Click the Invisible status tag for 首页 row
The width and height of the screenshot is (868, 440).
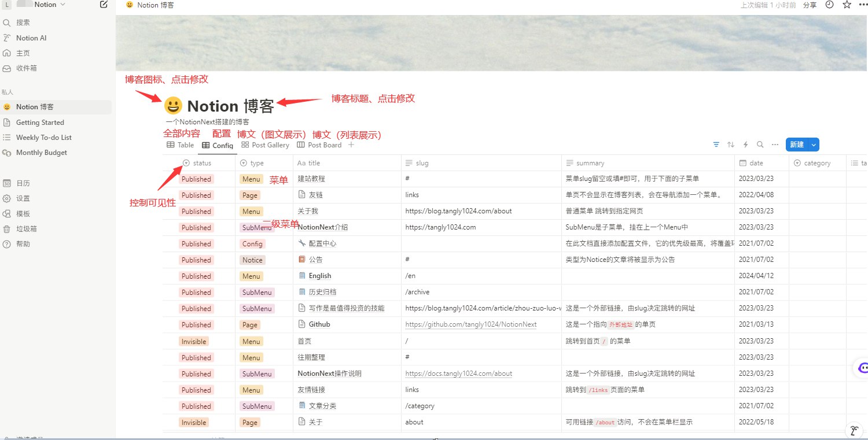click(x=194, y=341)
